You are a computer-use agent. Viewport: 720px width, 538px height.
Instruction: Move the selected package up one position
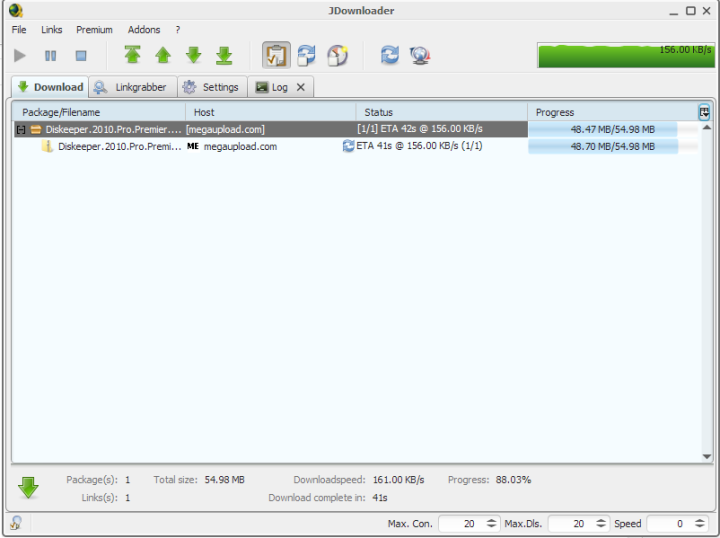click(163, 55)
